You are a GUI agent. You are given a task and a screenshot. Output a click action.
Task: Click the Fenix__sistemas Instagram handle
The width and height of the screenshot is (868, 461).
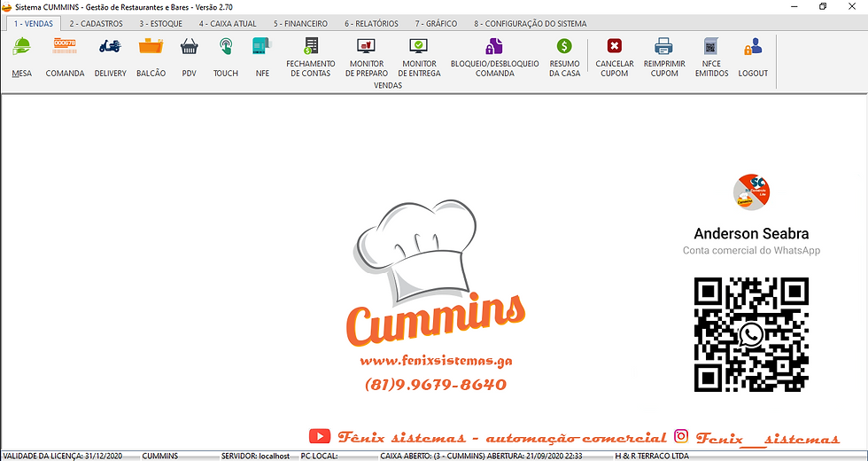point(767,438)
